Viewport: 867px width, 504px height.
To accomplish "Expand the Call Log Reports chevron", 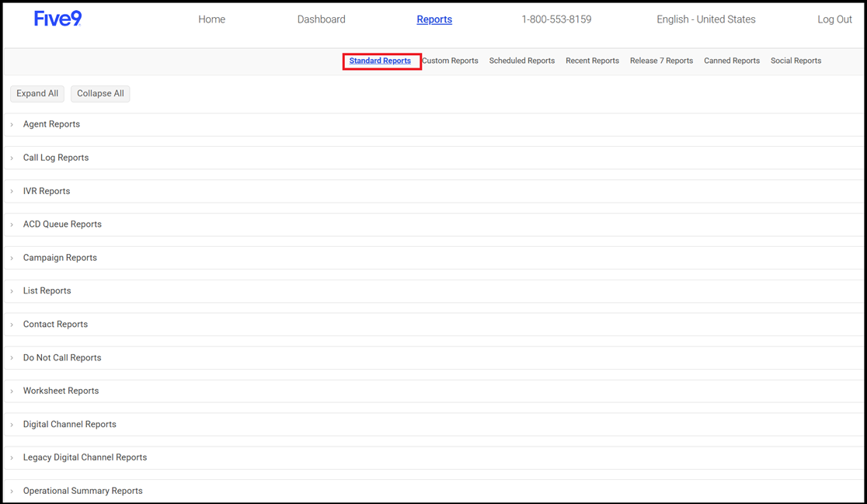I will (x=12, y=158).
